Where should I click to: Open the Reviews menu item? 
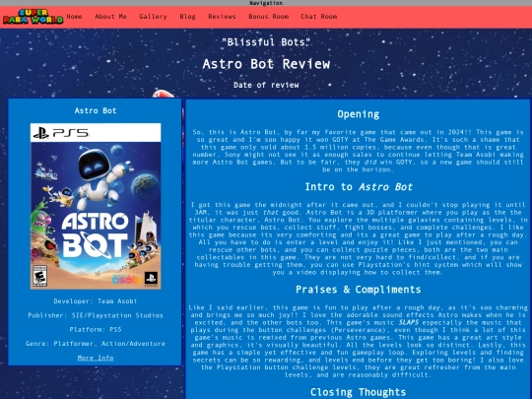222,17
